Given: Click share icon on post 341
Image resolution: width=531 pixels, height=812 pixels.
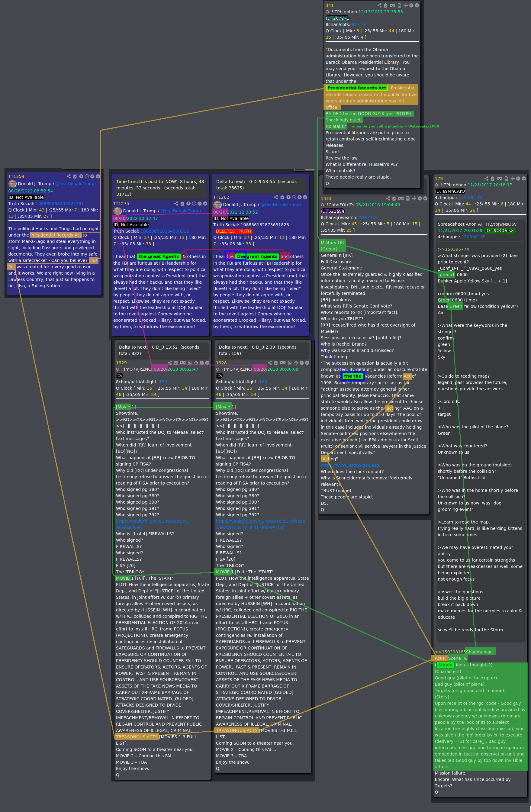Looking at the screenshot, I should coord(380,5).
